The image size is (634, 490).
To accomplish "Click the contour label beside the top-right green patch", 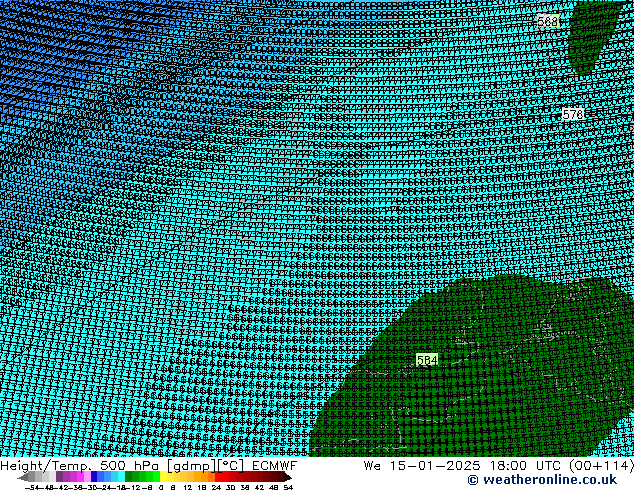I will point(548,21).
